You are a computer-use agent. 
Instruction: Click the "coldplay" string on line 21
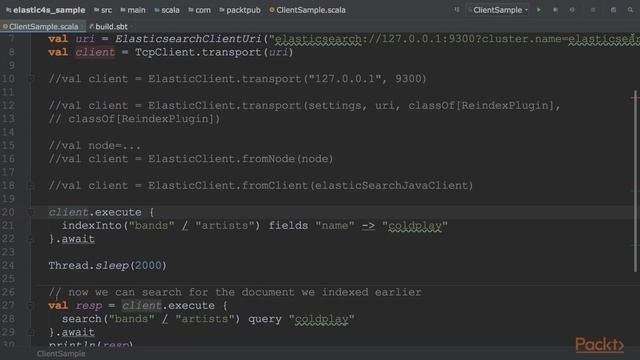coord(415,226)
